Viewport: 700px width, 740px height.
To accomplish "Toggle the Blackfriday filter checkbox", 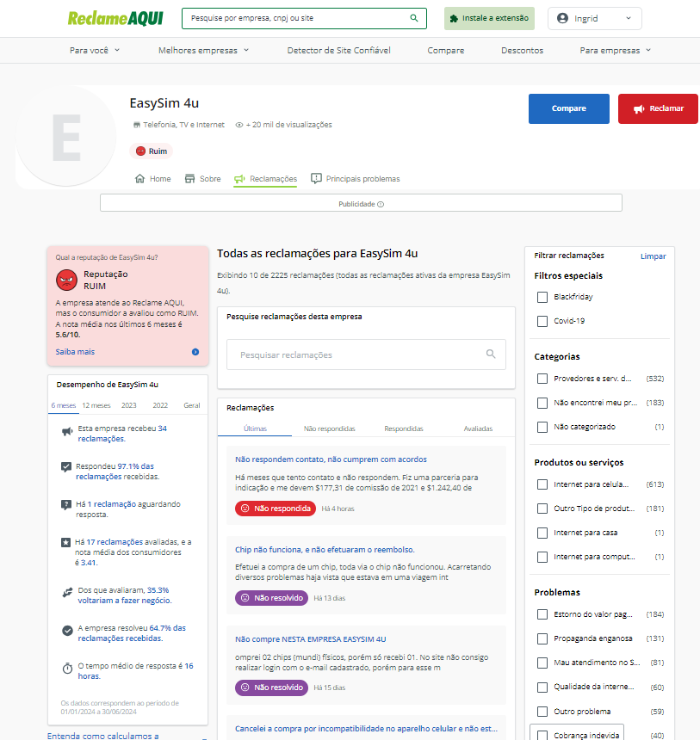I will (542, 297).
